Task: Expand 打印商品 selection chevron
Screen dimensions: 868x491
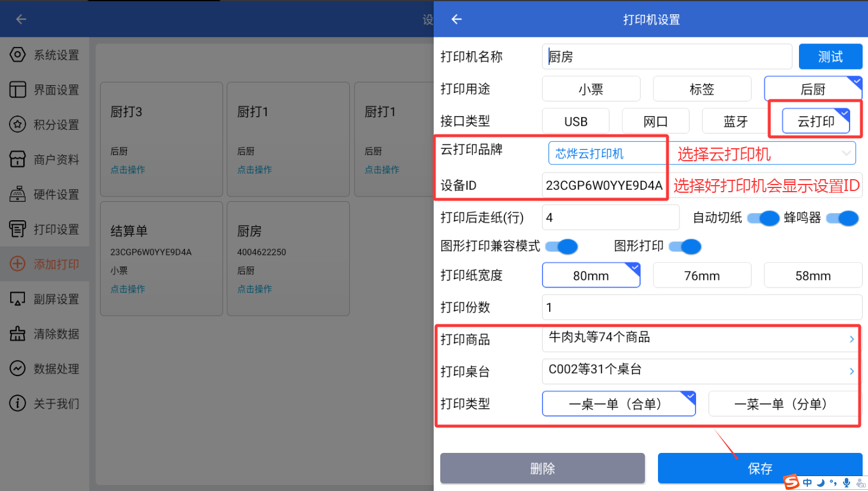Action: pyautogui.click(x=852, y=339)
